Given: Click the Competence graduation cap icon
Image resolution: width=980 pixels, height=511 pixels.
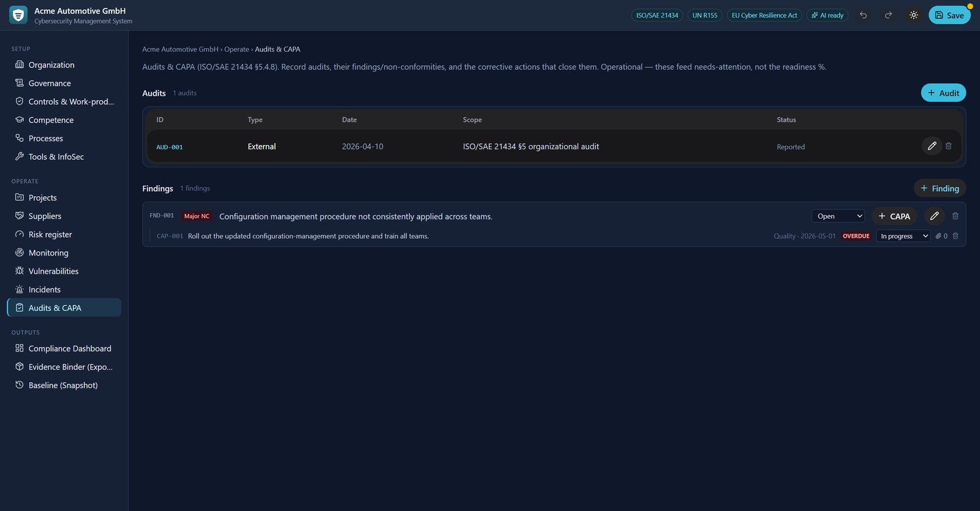Looking at the screenshot, I should (x=20, y=119).
